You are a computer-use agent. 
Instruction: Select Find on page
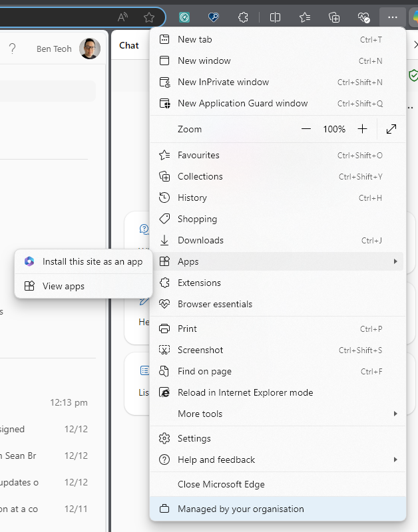(278, 371)
